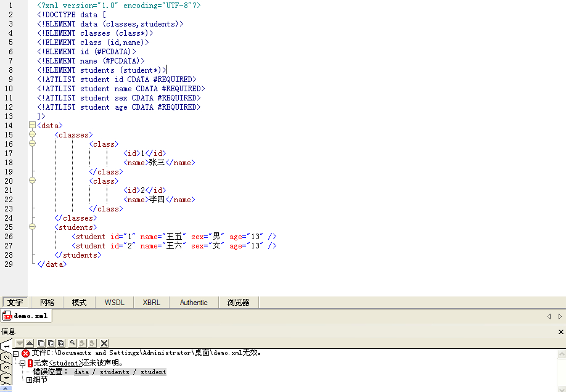The image size is (566, 392).
Task: Select messages side tab 2
Action: click(6, 357)
